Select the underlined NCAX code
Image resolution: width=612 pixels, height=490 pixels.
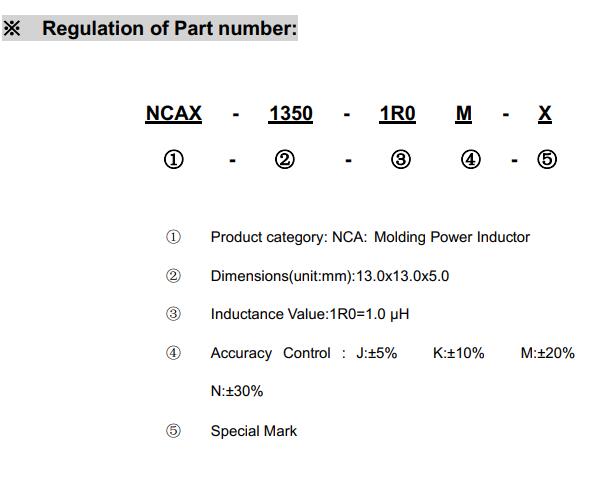[174, 114]
